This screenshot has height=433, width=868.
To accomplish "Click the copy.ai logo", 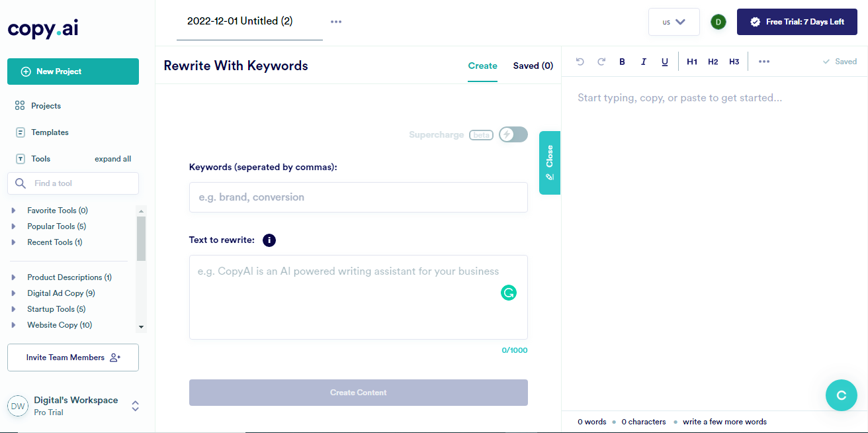I will pos(43,29).
